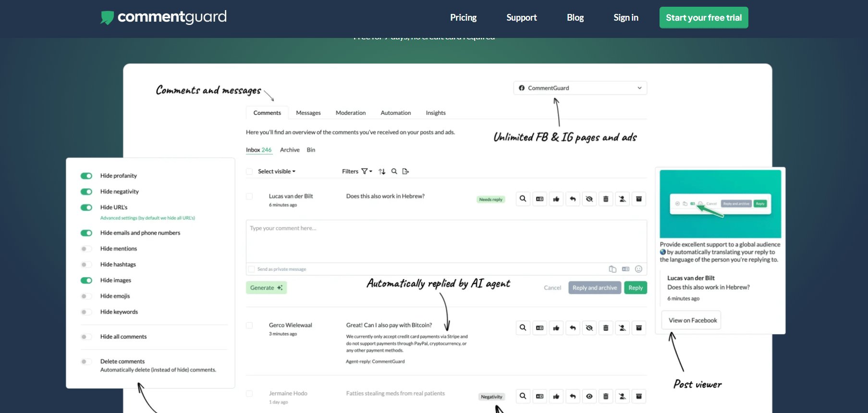
Task: Turn off the Hide negativity toggle
Action: pos(86,192)
